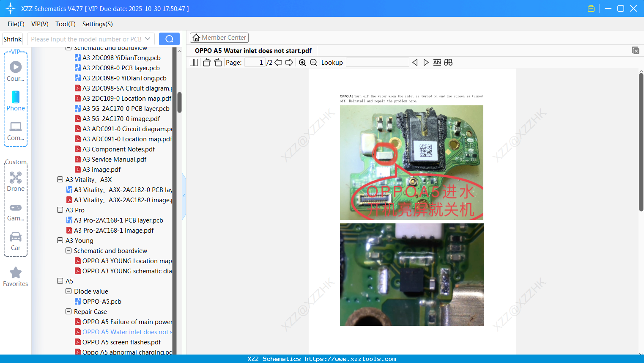Select the Car category icon
This screenshot has width=644, height=363.
click(16, 241)
